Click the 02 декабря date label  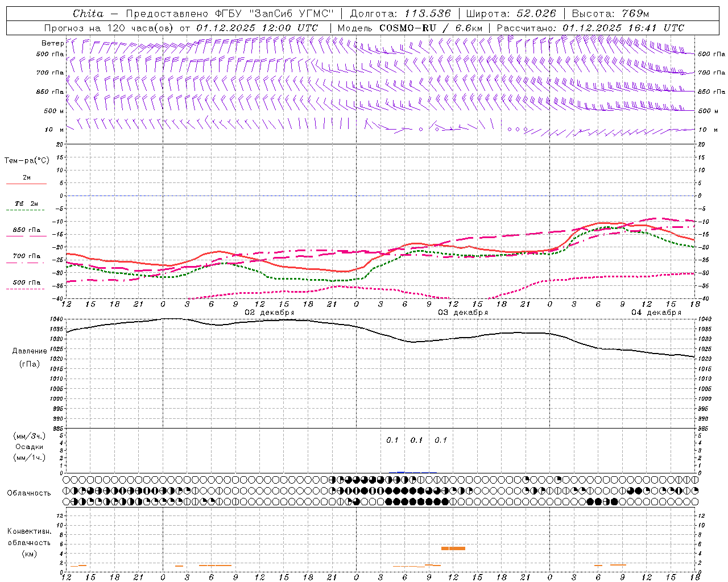[270, 313]
